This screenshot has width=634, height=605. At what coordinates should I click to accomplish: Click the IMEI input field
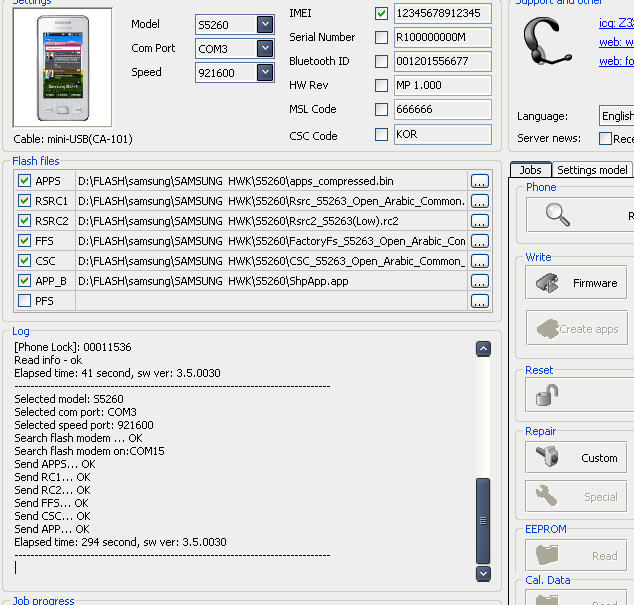(442, 13)
